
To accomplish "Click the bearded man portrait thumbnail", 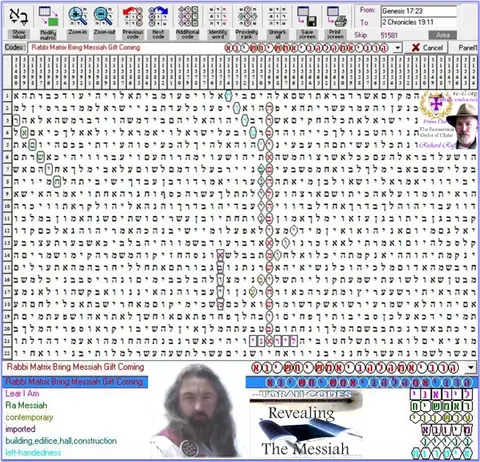I will click(x=197, y=411).
